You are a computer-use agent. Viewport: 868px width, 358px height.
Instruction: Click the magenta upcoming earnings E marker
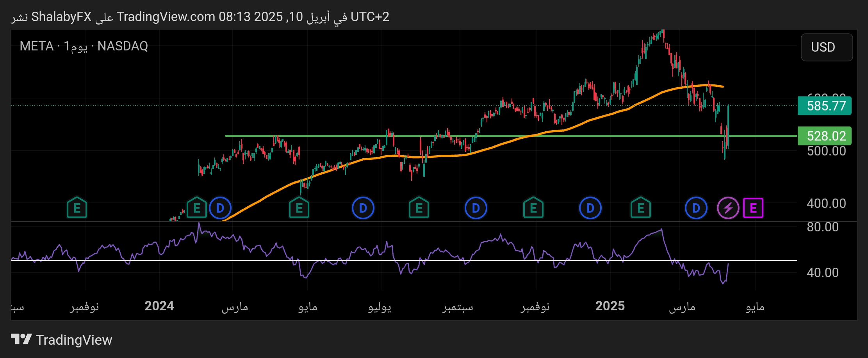pos(753,208)
